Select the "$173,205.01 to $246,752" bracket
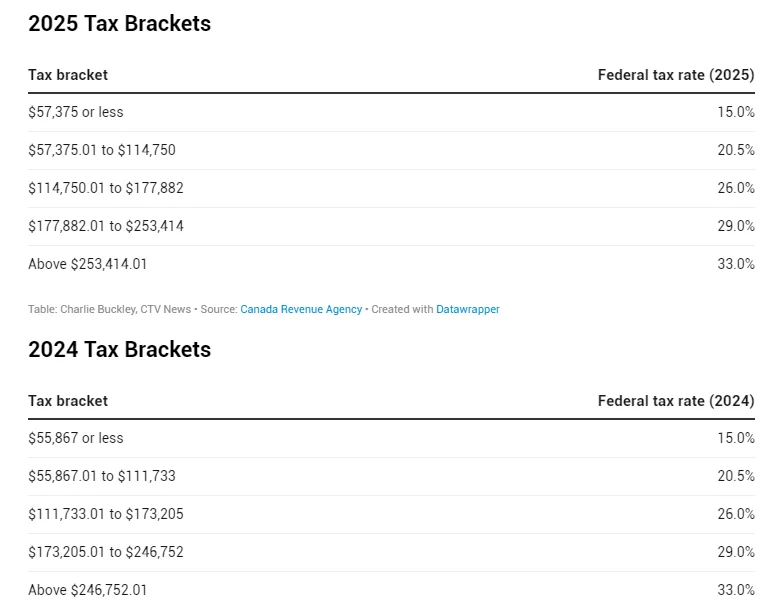Viewport: 773px width, 607px height. click(106, 553)
